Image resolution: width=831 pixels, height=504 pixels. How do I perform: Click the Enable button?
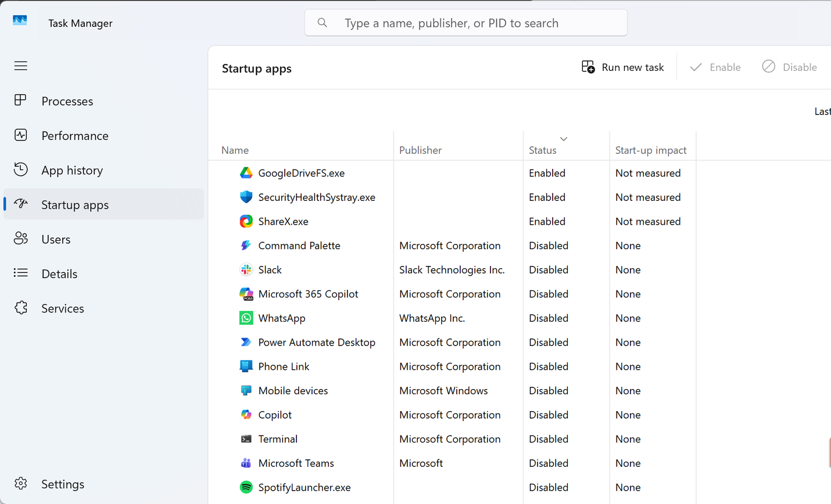pyautogui.click(x=715, y=67)
